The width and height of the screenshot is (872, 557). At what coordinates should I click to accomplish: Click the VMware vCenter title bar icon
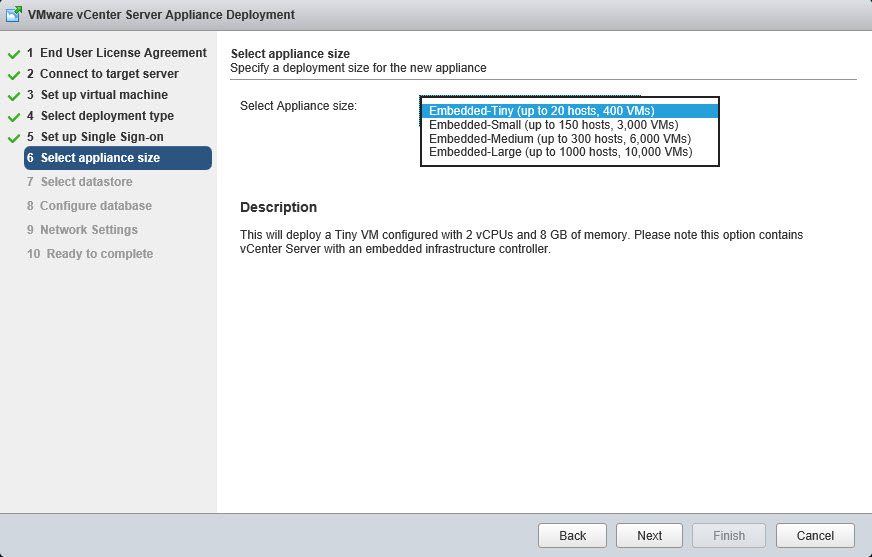tap(14, 15)
